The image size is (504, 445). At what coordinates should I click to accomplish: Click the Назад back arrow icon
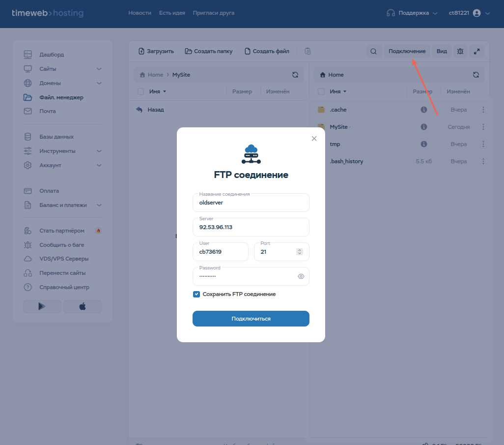[x=139, y=110]
